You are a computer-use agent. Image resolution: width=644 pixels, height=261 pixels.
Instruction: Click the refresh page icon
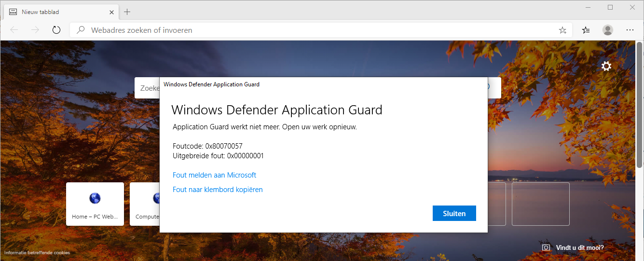(x=56, y=30)
